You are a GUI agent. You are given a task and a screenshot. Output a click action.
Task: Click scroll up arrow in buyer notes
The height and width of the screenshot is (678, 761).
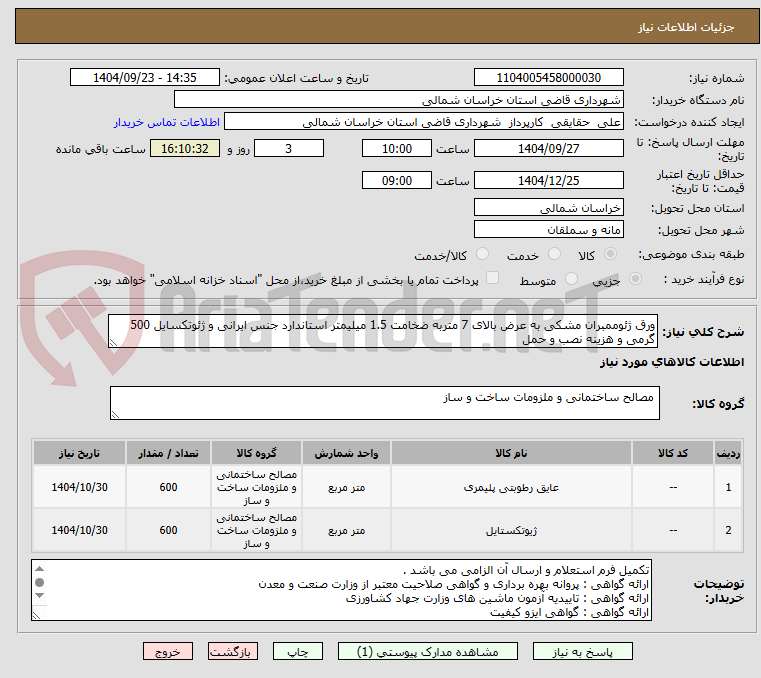pyautogui.click(x=40, y=569)
